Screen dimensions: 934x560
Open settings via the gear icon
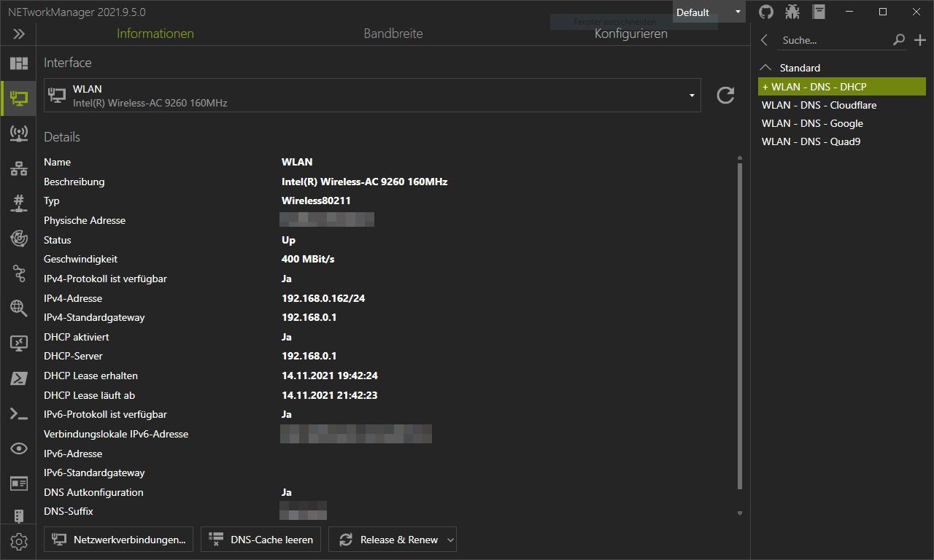[18, 542]
